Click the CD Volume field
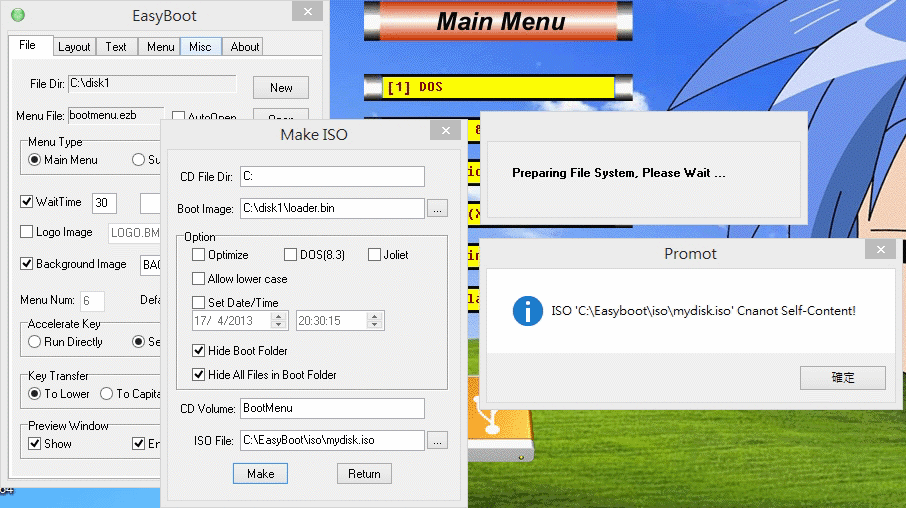This screenshot has width=906, height=508. pyautogui.click(x=332, y=409)
